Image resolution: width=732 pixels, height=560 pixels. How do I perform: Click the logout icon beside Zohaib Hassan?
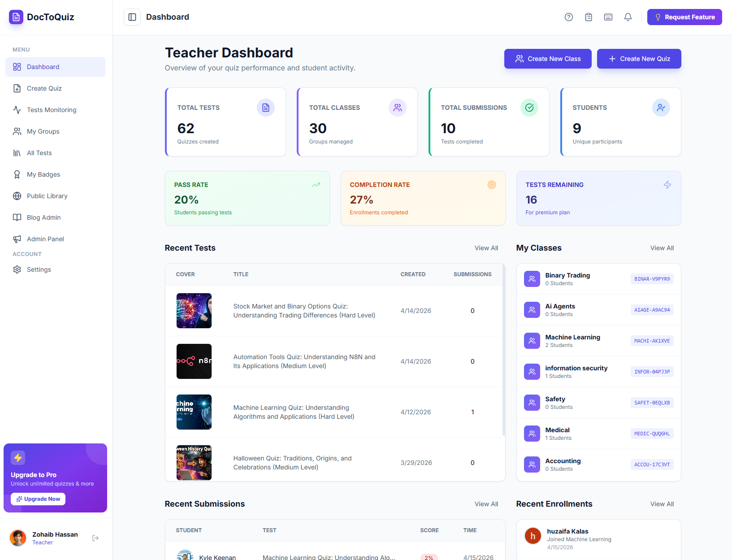click(95, 538)
